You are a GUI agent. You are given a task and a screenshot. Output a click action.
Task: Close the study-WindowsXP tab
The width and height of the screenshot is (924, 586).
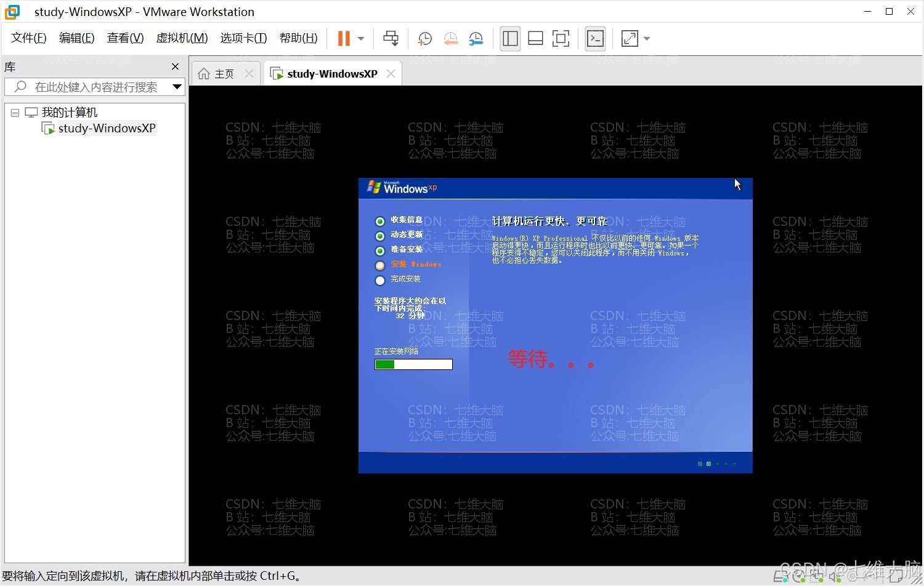(x=391, y=74)
